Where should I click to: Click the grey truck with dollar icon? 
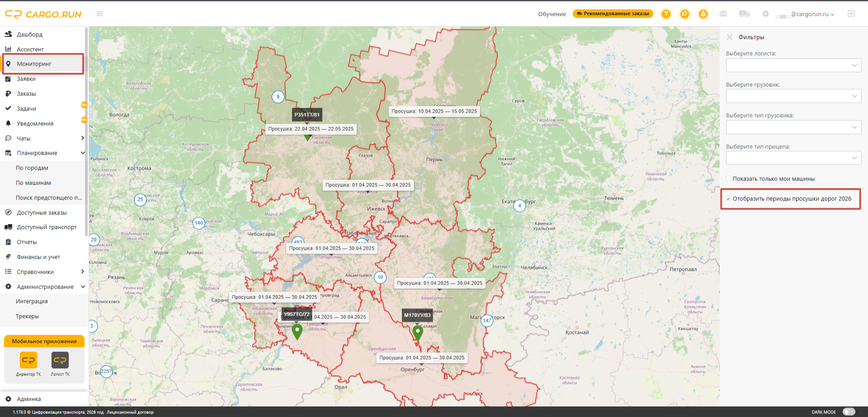tap(744, 14)
